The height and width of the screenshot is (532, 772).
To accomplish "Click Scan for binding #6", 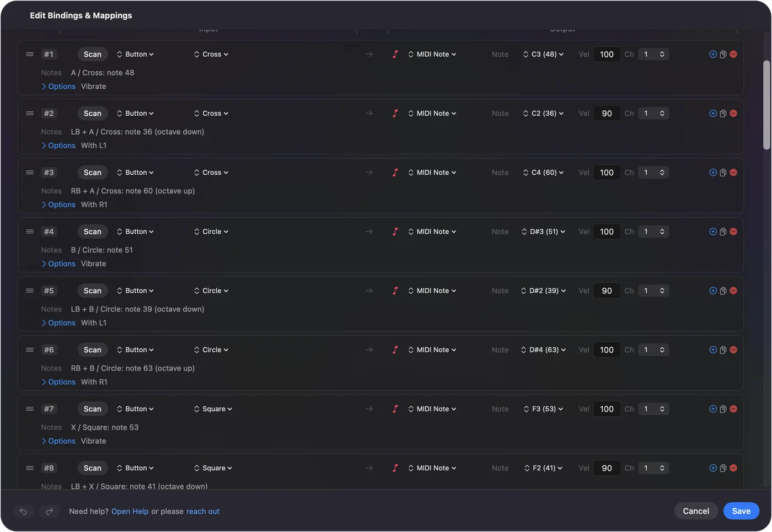I will click(x=93, y=350).
